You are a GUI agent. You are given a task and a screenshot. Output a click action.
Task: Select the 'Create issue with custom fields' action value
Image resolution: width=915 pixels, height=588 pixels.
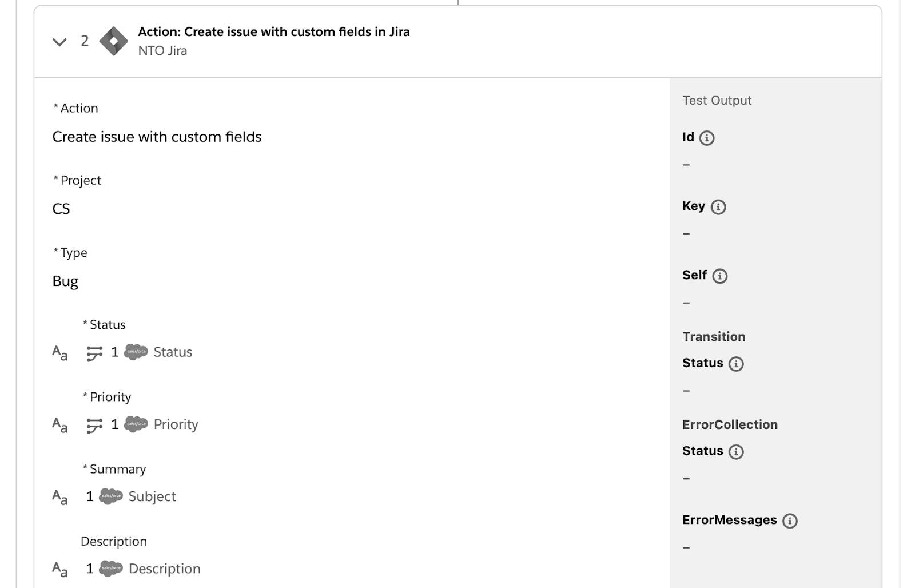click(157, 137)
